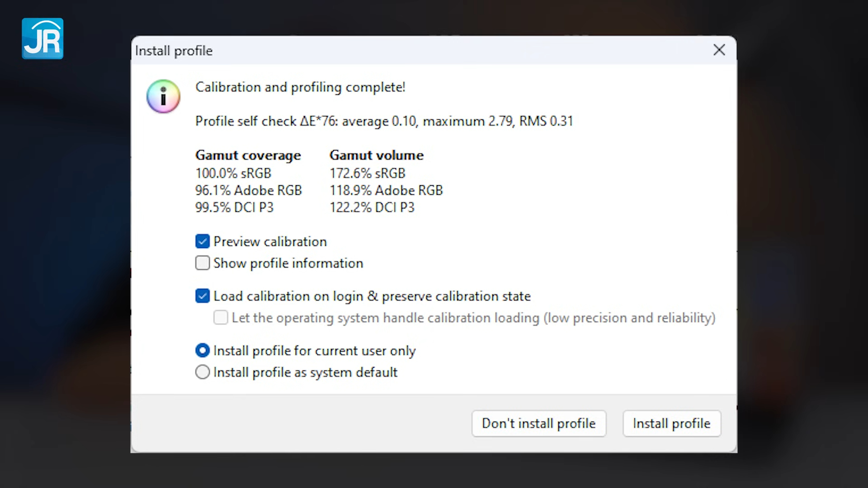Close the Install profile dialog
The width and height of the screenshot is (868, 488).
coord(719,50)
